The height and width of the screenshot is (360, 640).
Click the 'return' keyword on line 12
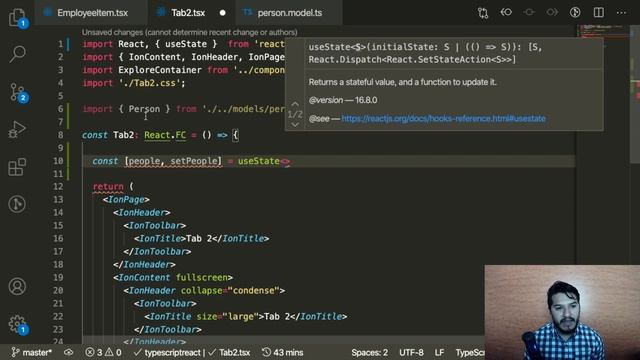point(108,187)
